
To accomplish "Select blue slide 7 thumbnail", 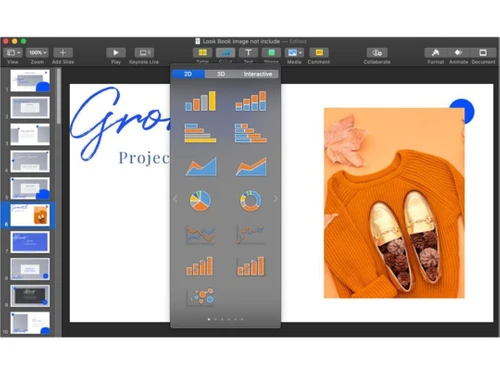I will click(30, 242).
